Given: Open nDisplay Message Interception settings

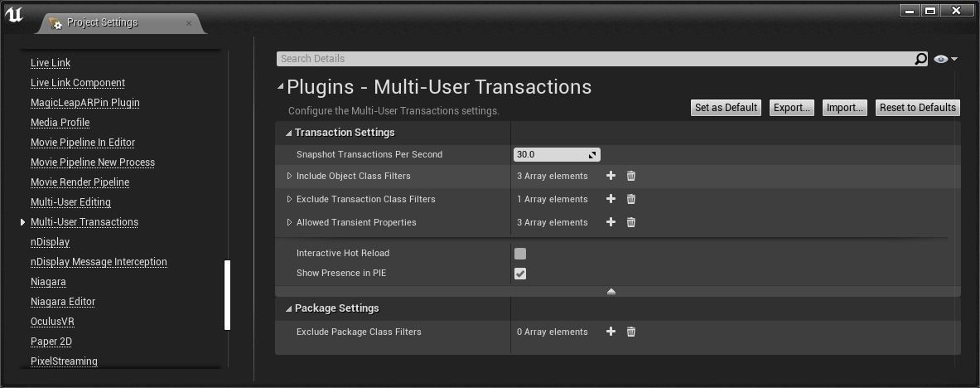Looking at the screenshot, I should 99,262.
